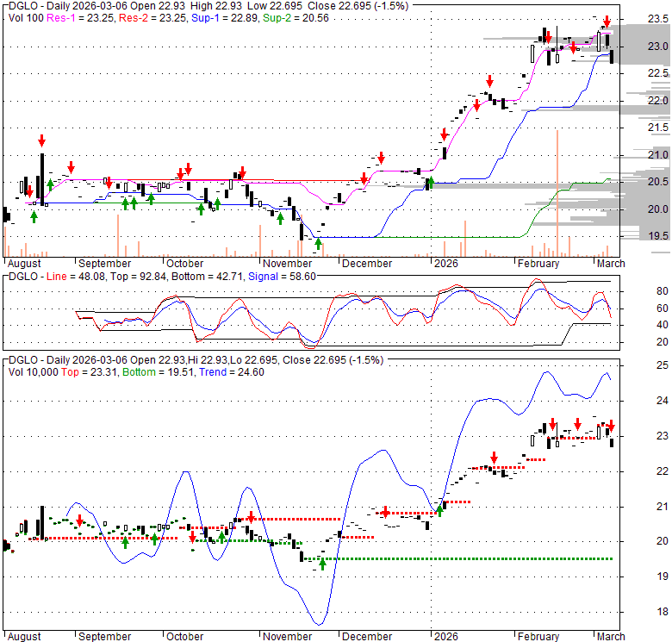Click the red December arrow in the bottom chart

coord(384,511)
